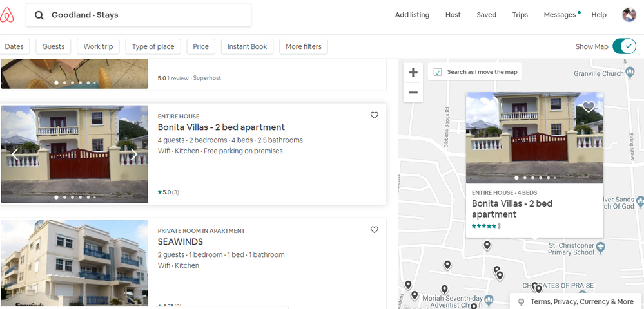This screenshot has height=309, width=644.
Task: Click the search magnifier icon
Action: pyautogui.click(x=39, y=15)
